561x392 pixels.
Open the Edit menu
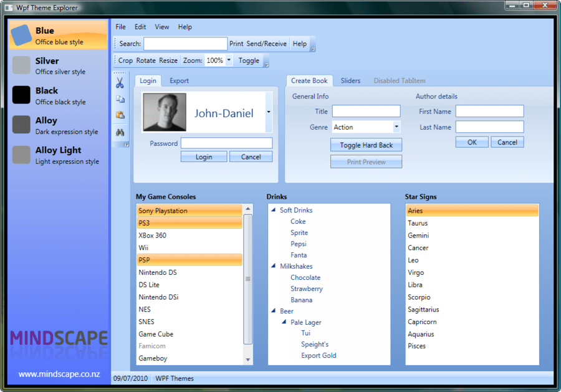point(140,27)
